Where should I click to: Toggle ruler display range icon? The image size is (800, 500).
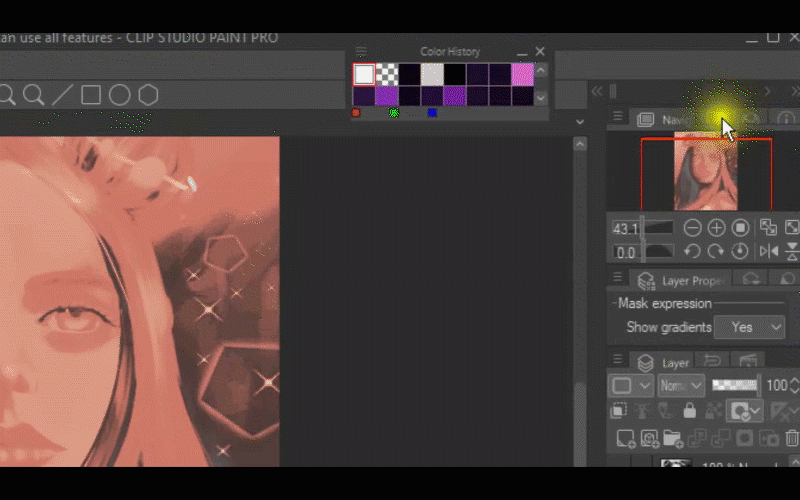pyautogui.click(x=786, y=410)
